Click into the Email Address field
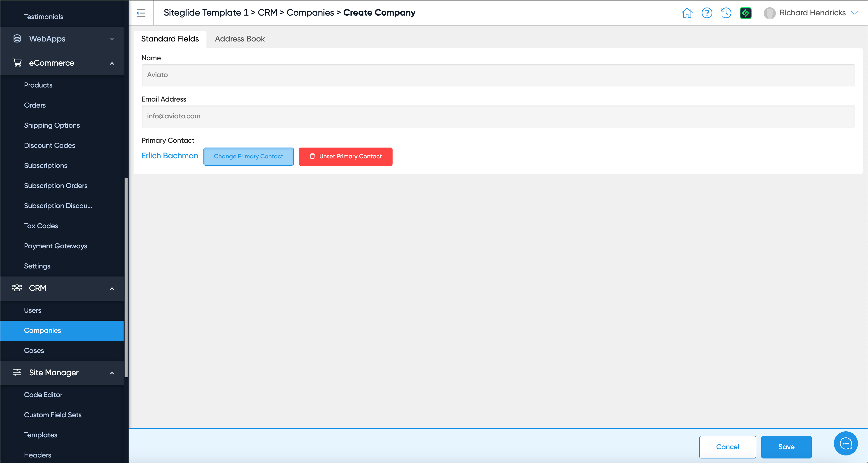 [x=498, y=116]
